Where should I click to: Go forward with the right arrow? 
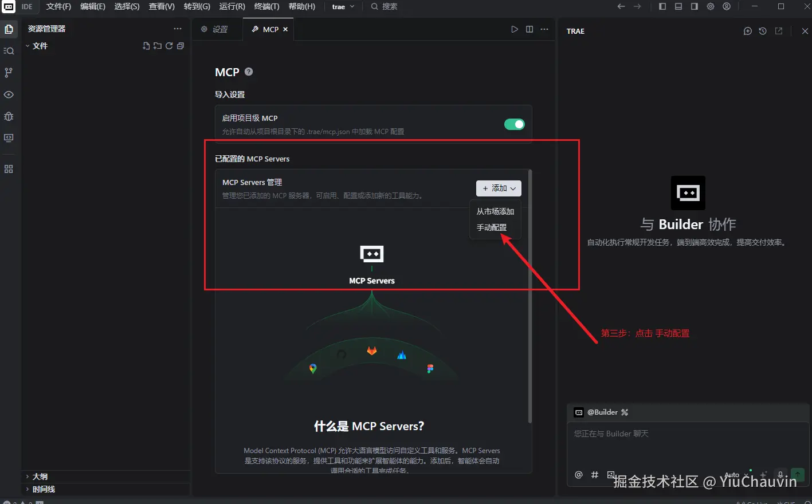click(637, 6)
